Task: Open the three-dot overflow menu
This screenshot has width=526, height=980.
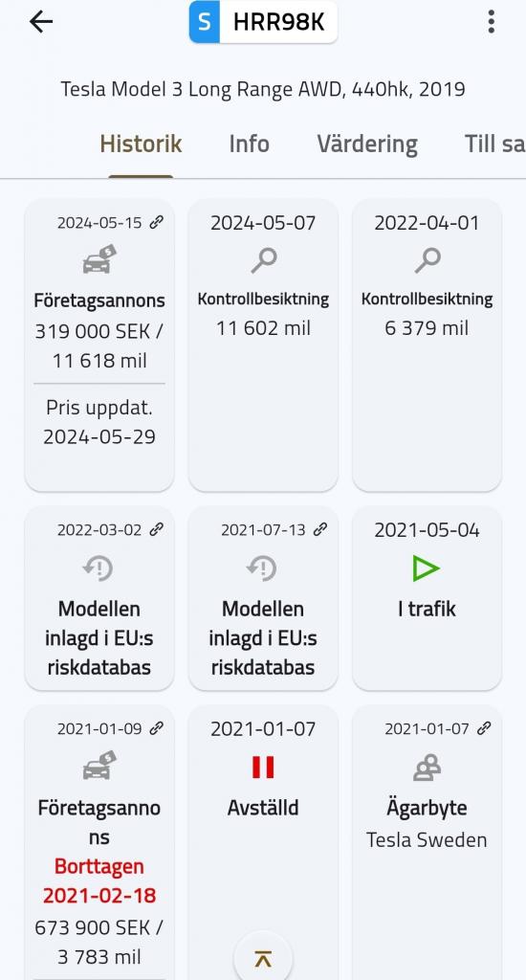Action: 491,22
